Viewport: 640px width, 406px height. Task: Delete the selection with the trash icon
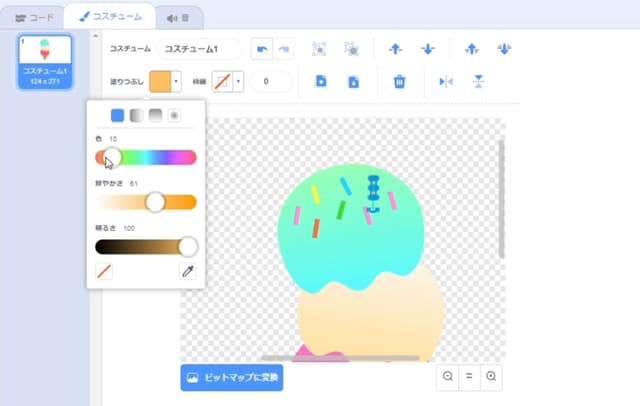point(399,82)
